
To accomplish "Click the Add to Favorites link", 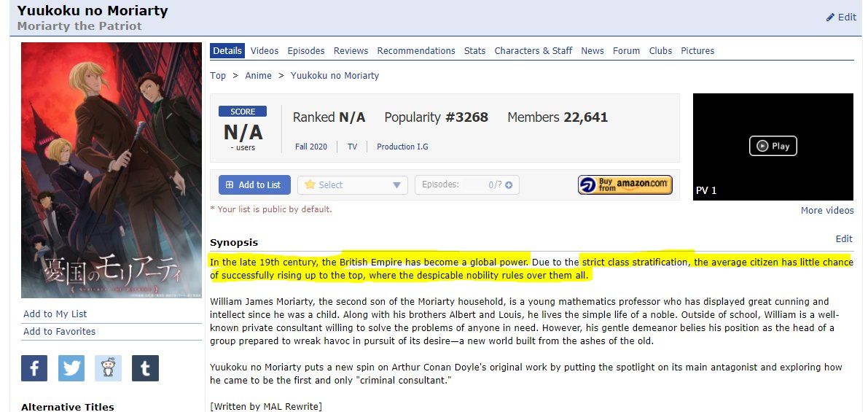I will (59, 332).
